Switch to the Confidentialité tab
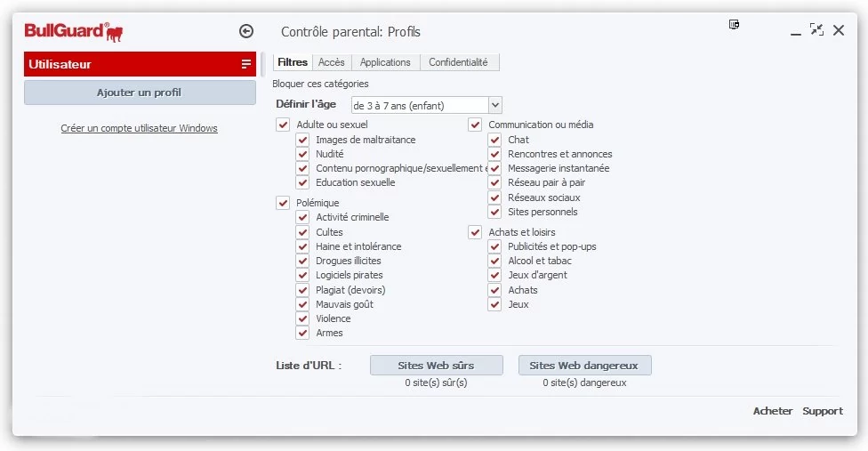This screenshot has height=451, width=868. pyautogui.click(x=459, y=62)
